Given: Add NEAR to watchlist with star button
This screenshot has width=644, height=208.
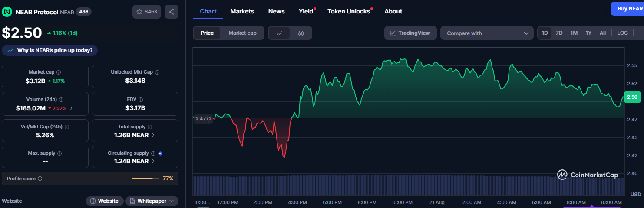Looking at the screenshot, I should [x=147, y=12].
